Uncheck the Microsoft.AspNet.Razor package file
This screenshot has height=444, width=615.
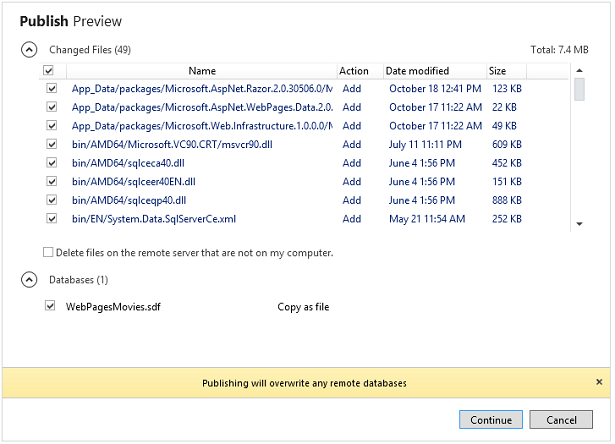pos(51,88)
